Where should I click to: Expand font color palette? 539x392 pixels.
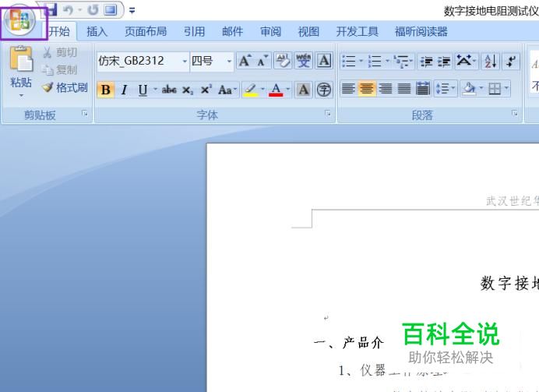coord(288,90)
